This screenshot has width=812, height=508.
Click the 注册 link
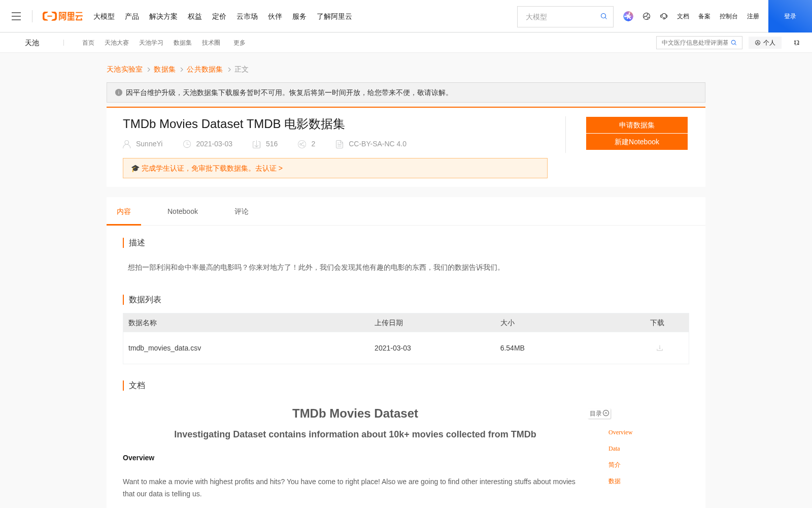point(753,16)
